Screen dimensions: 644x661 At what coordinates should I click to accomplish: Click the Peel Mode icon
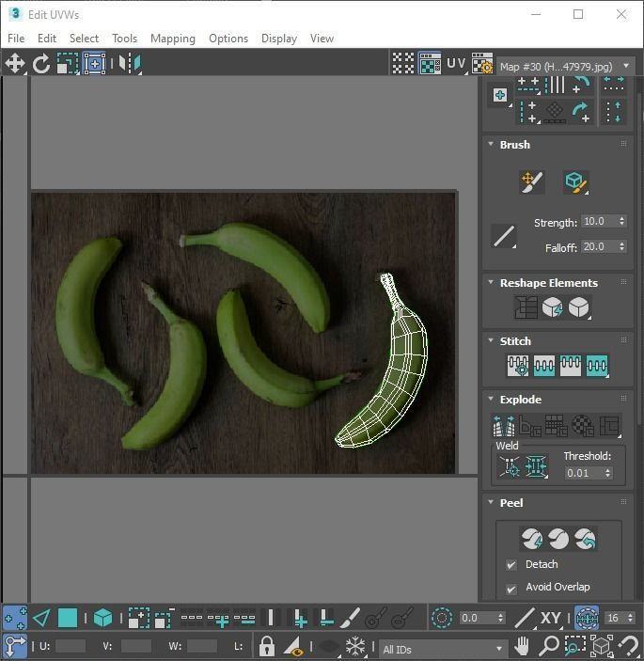558,539
